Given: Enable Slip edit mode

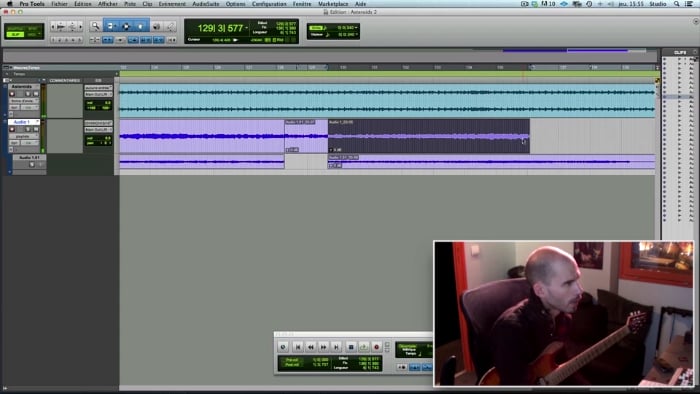Looking at the screenshot, I should [16, 34].
